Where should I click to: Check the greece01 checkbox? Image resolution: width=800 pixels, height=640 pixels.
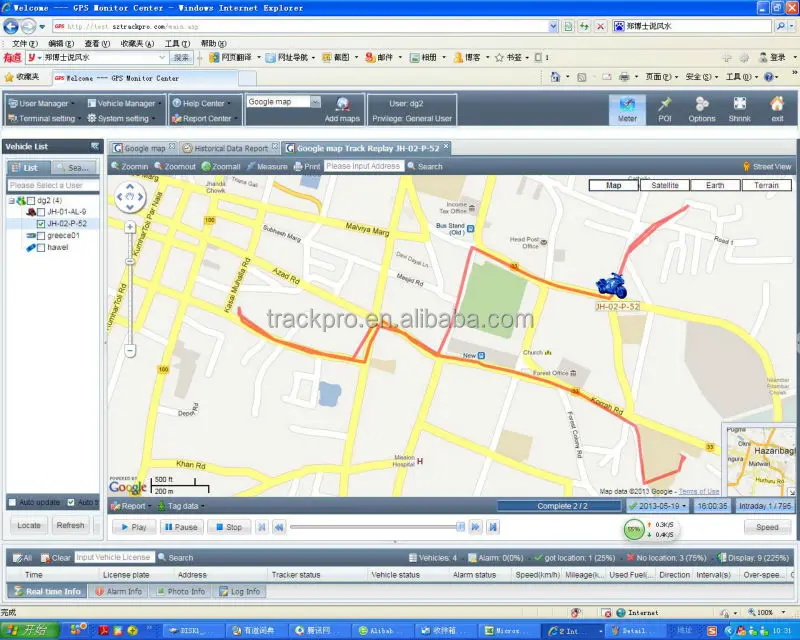41,236
